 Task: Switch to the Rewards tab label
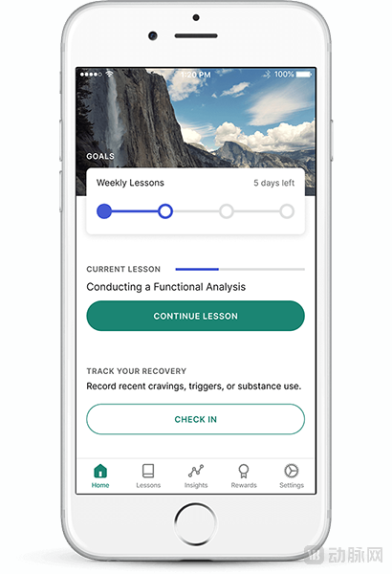[244, 485]
